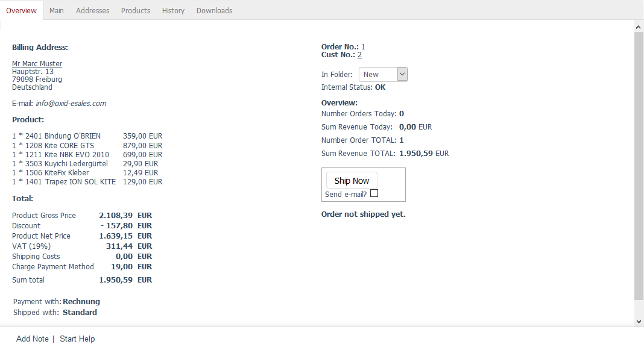This screenshot has height=350, width=644.
Task: Click the 359,00 EUR price
Action: pos(142,136)
